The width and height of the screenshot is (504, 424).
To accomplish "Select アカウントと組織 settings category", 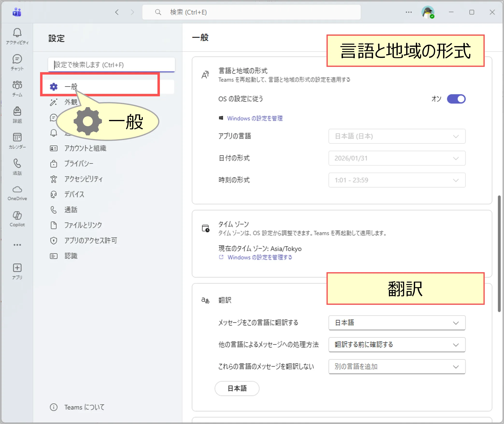I will (x=85, y=148).
